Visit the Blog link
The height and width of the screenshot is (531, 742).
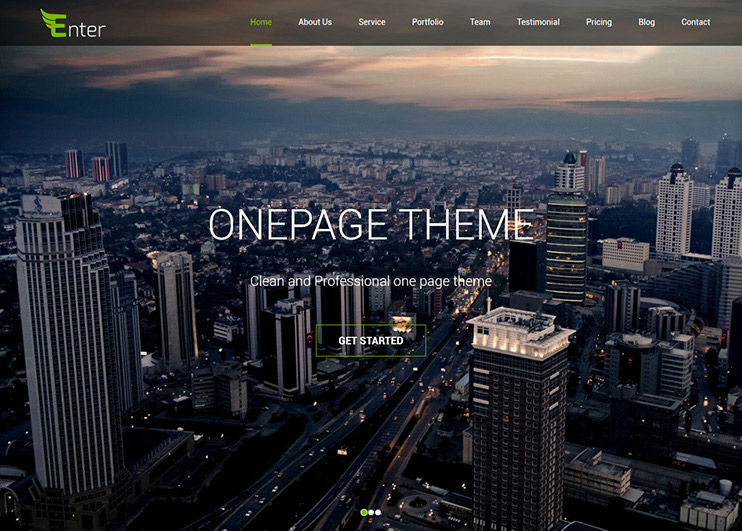pyautogui.click(x=646, y=22)
